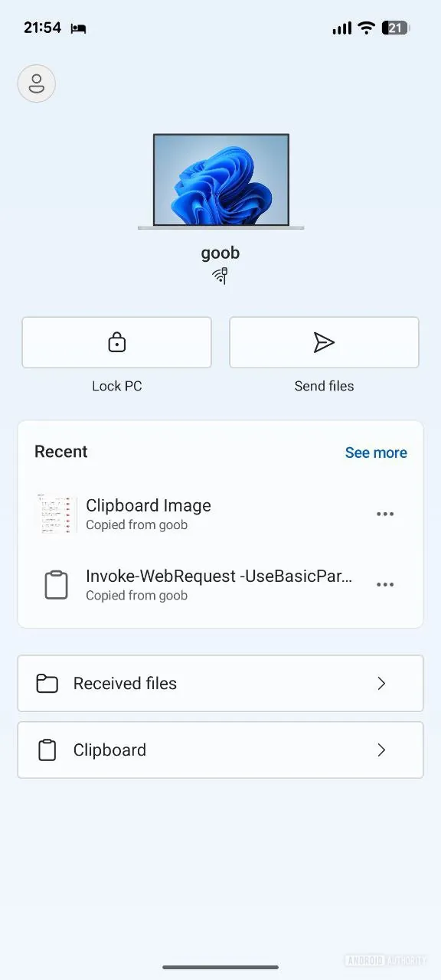Tap the Wi-Fi icon in the status bar
441x980 pixels.
click(366, 28)
